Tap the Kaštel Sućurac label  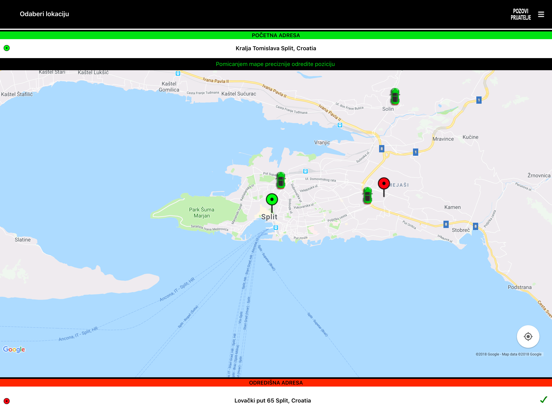click(239, 94)
